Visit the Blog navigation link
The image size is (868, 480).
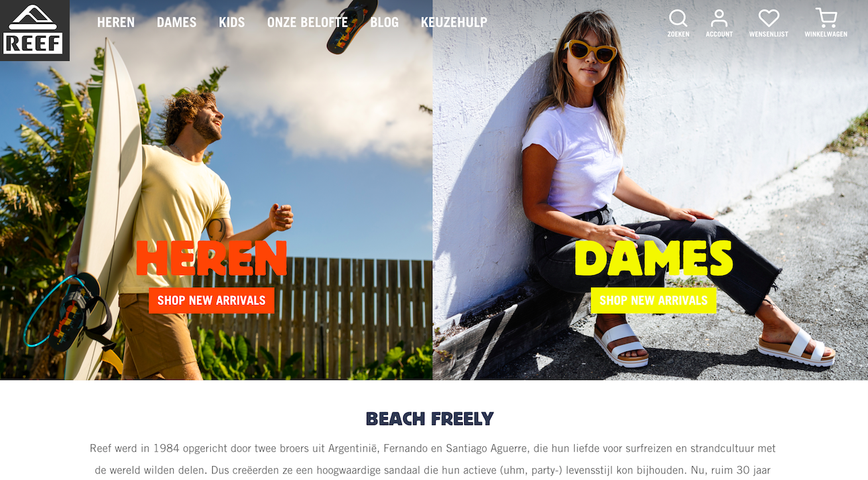click(x=385, y=22)
